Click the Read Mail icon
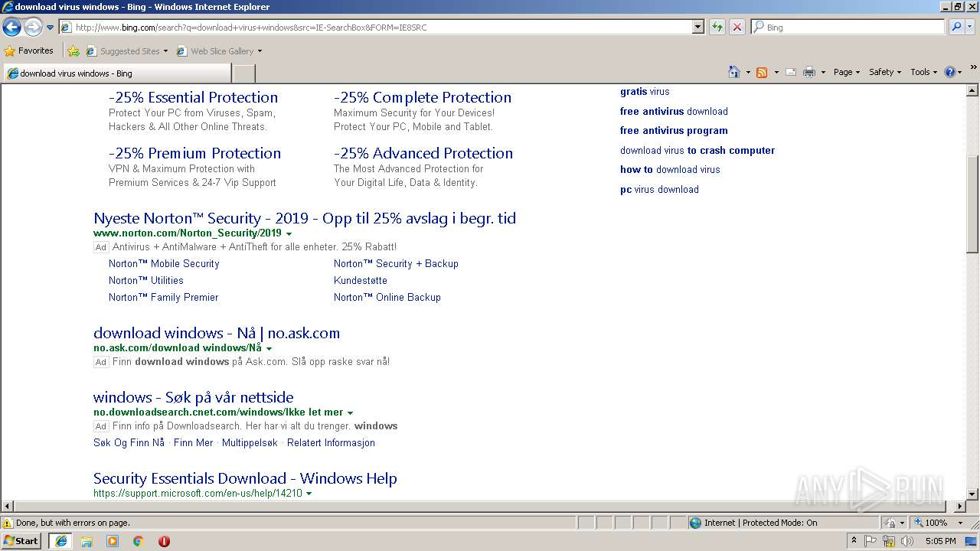 pos(791,72)
